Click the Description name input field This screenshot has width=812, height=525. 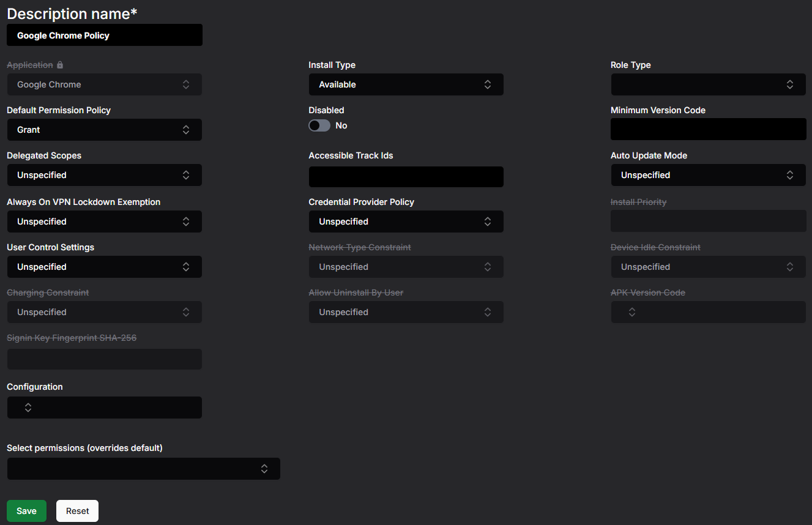pos(104,35)
